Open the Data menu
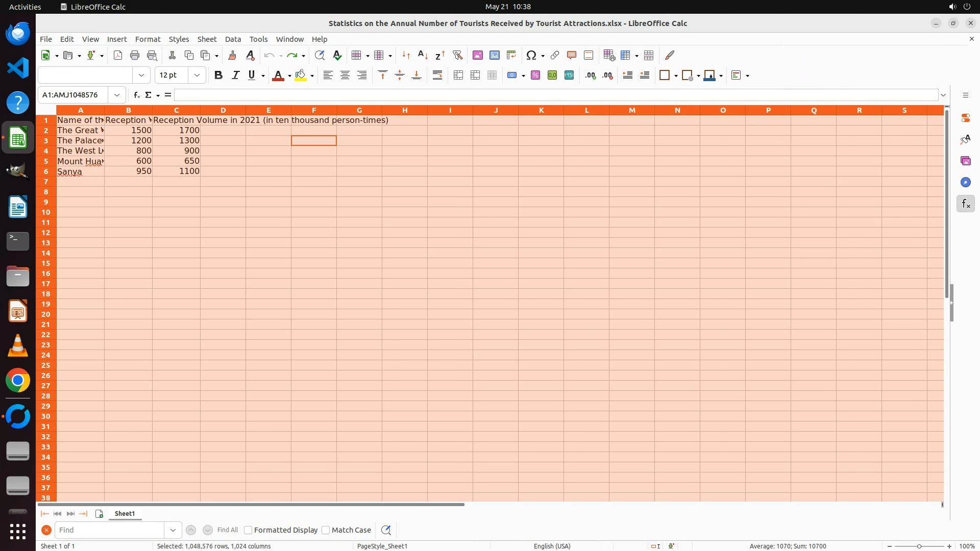Viewport: 980px width, 551px height. click(233, 39)
